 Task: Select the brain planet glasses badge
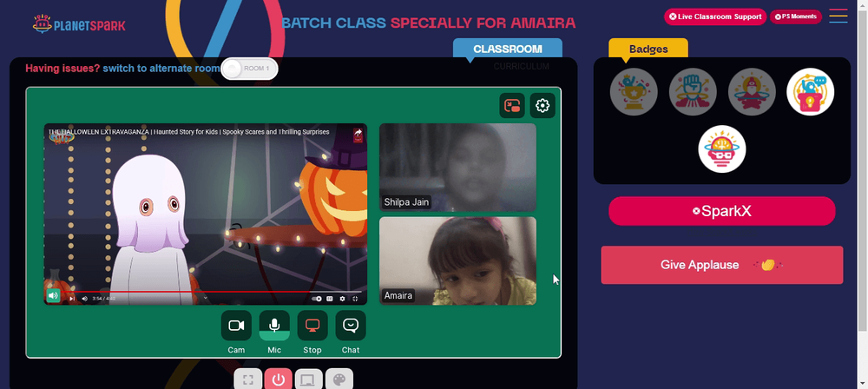(722, 149)
